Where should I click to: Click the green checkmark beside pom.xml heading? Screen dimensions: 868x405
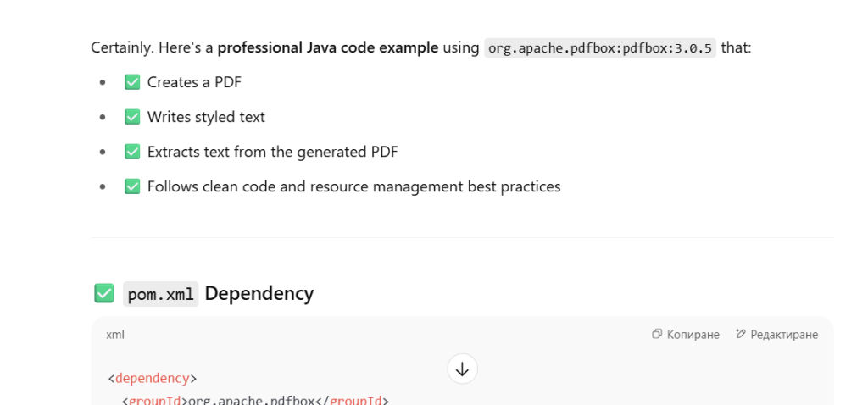(x=104, y=293)
